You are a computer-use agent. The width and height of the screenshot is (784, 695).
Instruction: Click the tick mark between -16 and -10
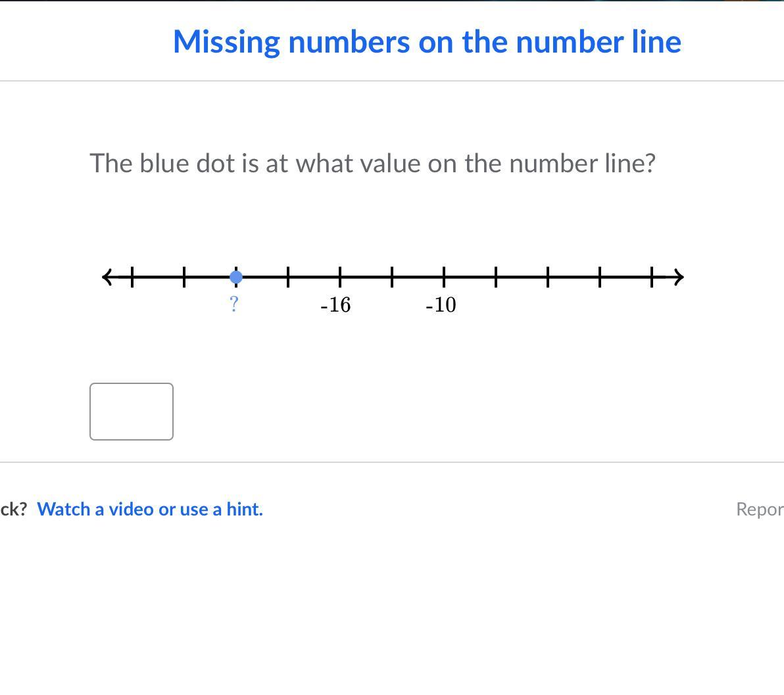(392, 277)
